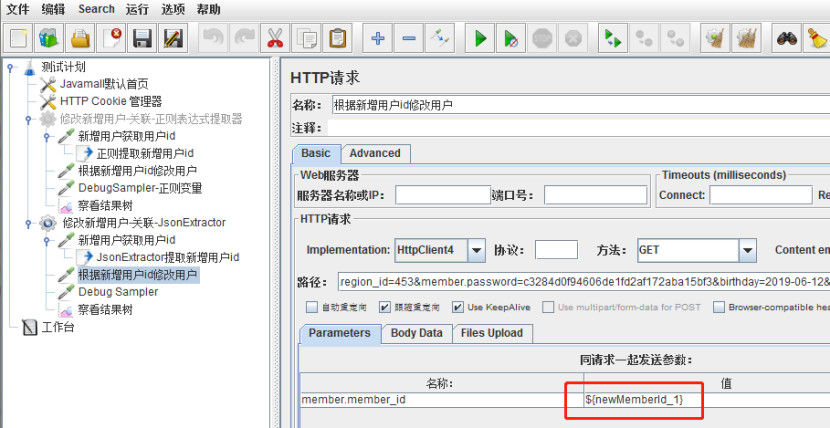Viewport: 830px width, 428px height.
Task: Click the 协议 input field
Action: click(556, 250)
